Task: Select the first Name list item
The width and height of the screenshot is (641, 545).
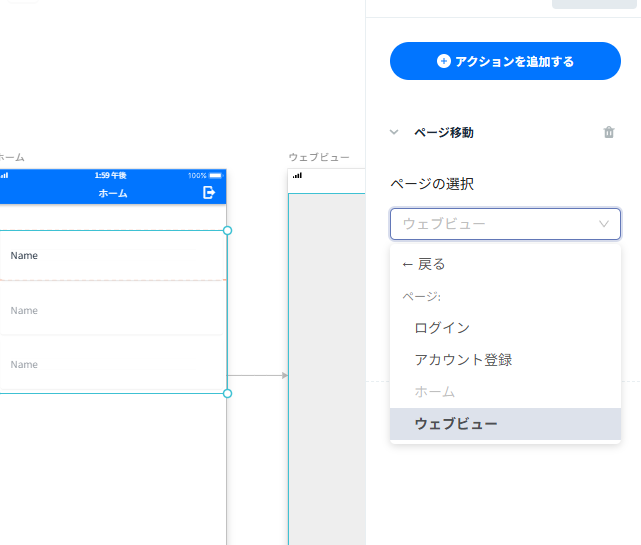Action: point(113,256)
